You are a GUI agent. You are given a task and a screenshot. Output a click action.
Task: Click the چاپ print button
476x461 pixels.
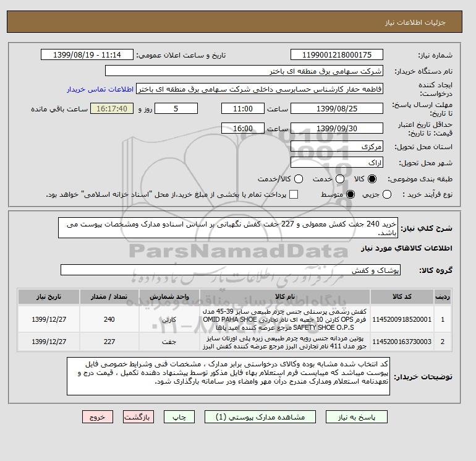coord(179,417)
